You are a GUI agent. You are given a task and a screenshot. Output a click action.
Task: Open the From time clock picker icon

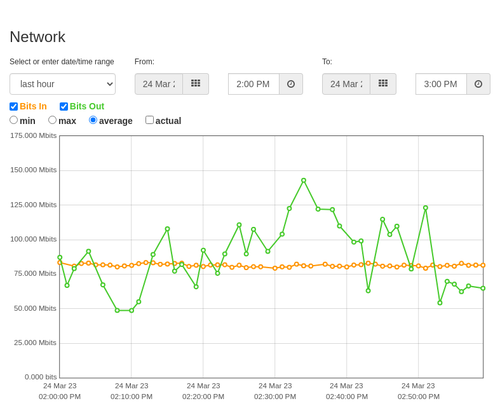pyautogui.click(x=291, y=84)
